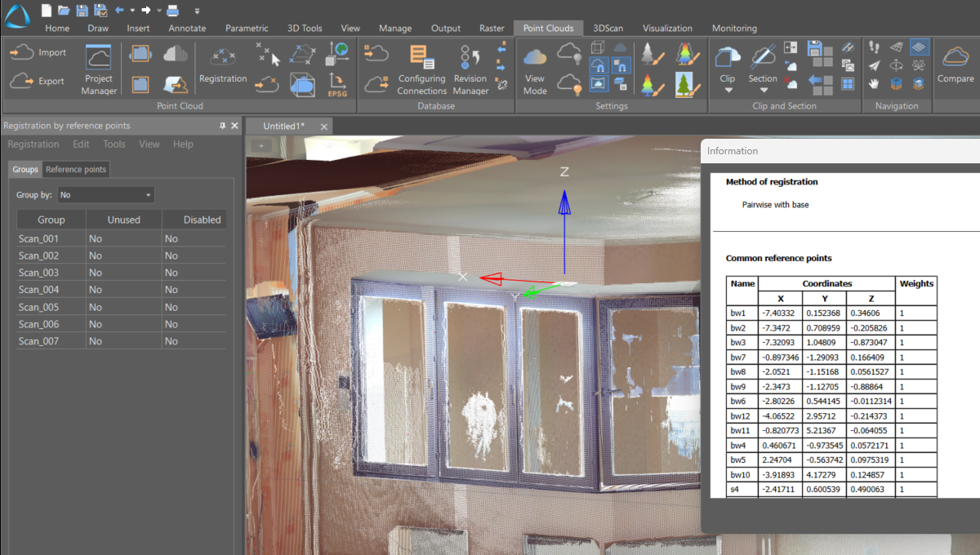Expand the Section dropdown
Viewport: 980px width, 555px height.
(x=762, y=90)
